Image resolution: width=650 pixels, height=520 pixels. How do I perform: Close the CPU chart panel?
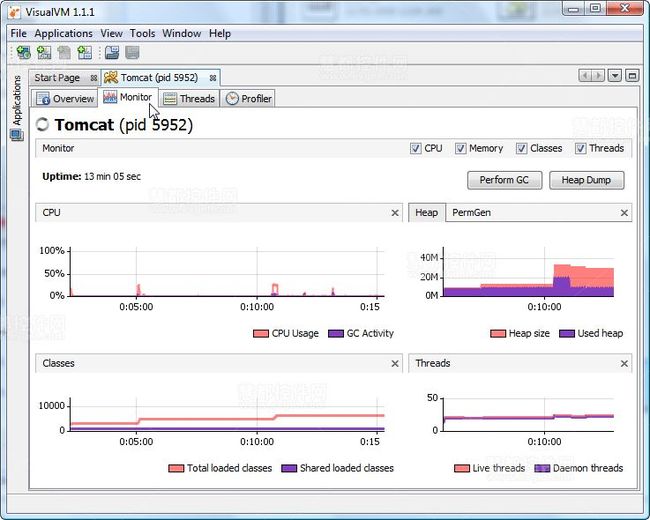pos(395,213)
